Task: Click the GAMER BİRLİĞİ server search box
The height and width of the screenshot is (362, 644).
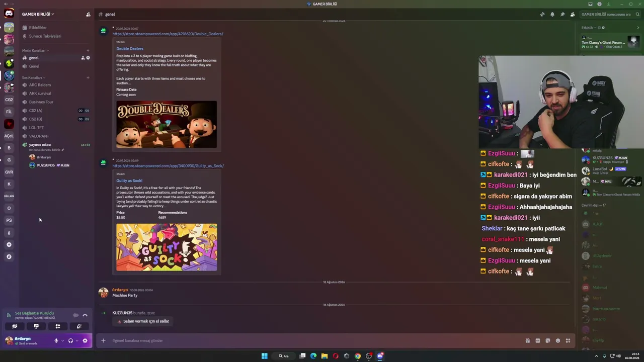Action: [x=610, y=14]
